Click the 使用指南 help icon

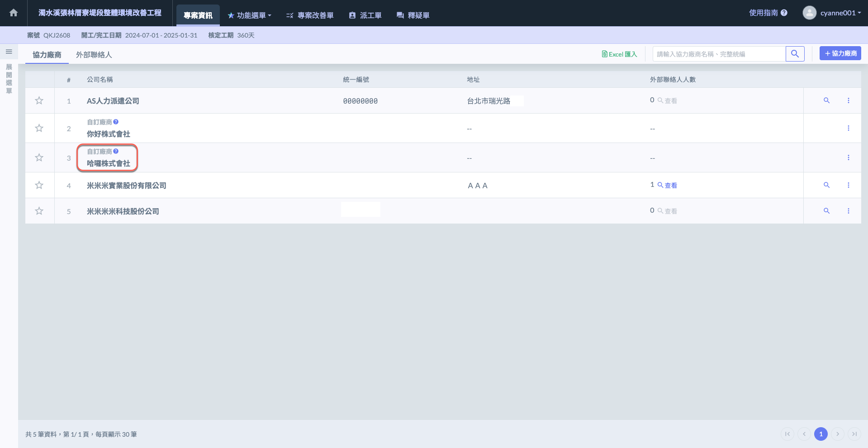tap(784, 13)
